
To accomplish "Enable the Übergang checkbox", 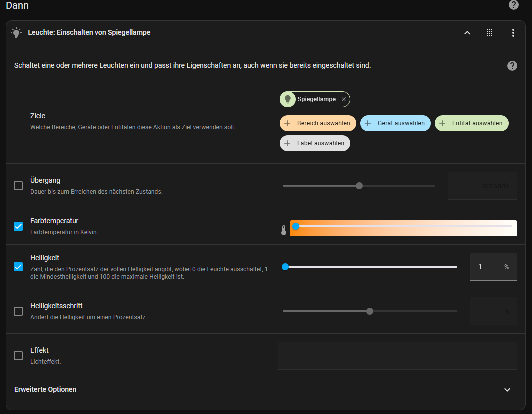I will click(18, 186).
